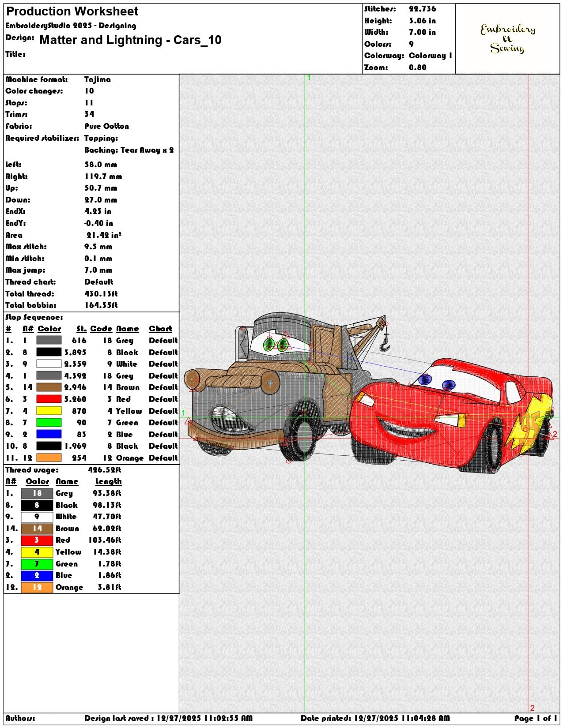The image size is (563, 728).
Task: Click the black swatch in stop sequence row 2
Action: pyautogui.click(x=49, y=352)
